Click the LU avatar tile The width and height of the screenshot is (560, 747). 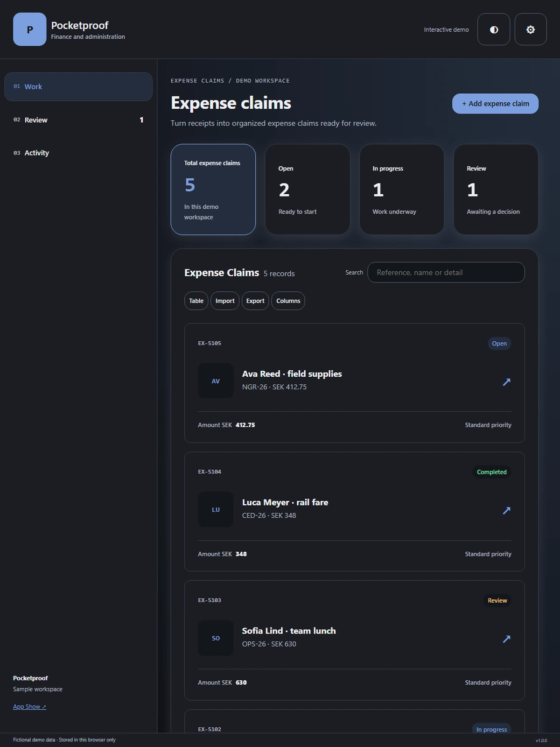pyautogui.click(x=216, y=509)
